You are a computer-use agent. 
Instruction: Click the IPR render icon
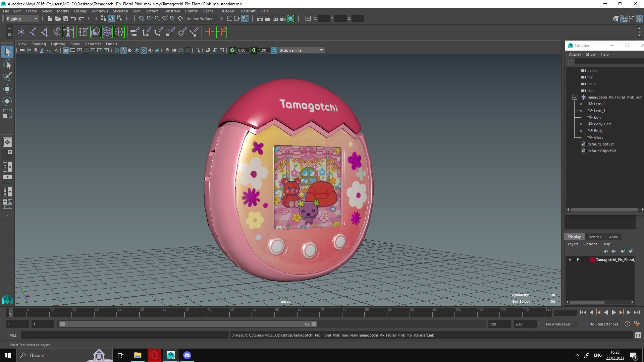pyautogui.click(x=275, y=19)
